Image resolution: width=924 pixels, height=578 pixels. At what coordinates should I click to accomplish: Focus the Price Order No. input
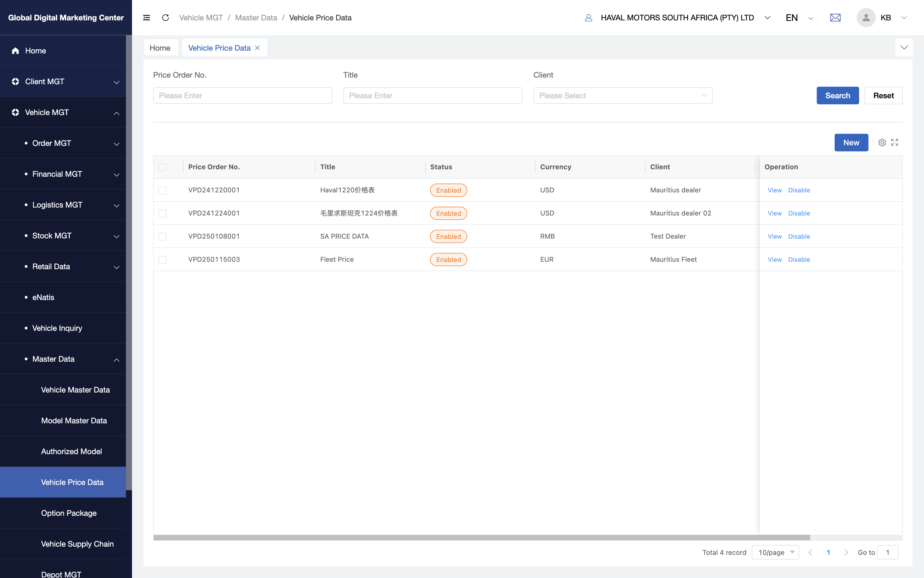(243, 96)
